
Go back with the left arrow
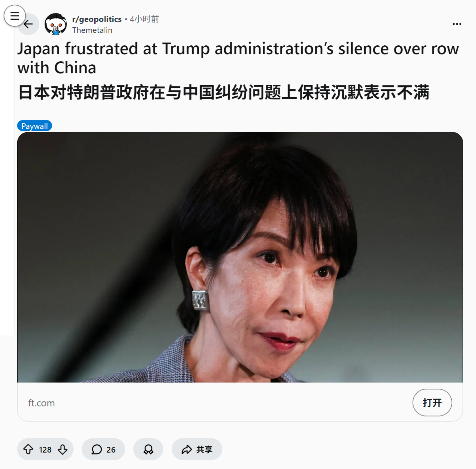tap(28, 24)
